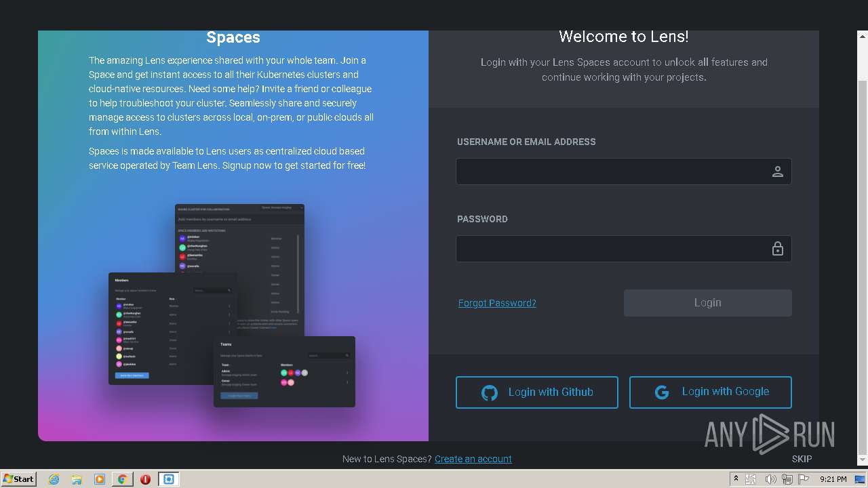The width and height of the screenshot is (868, 488).
Task: Click the vertical scrollbar thumb
Action: (x=863, y=268)
